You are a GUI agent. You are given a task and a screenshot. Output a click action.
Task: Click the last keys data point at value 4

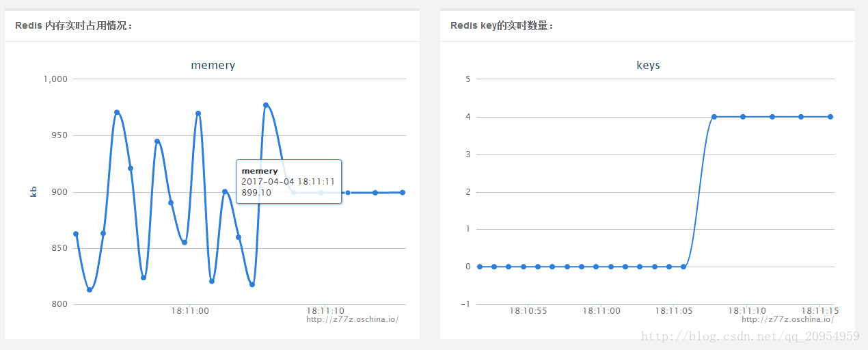830,117
